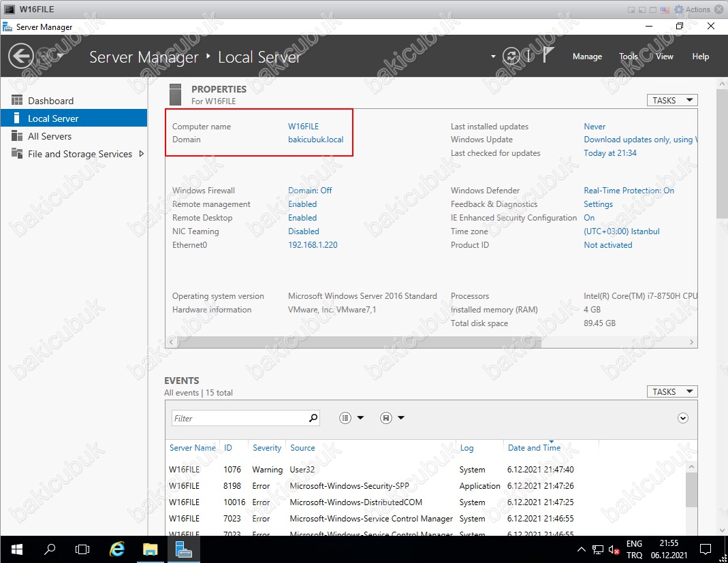Click the properties scroll left arrow

[x=172, y=342]
